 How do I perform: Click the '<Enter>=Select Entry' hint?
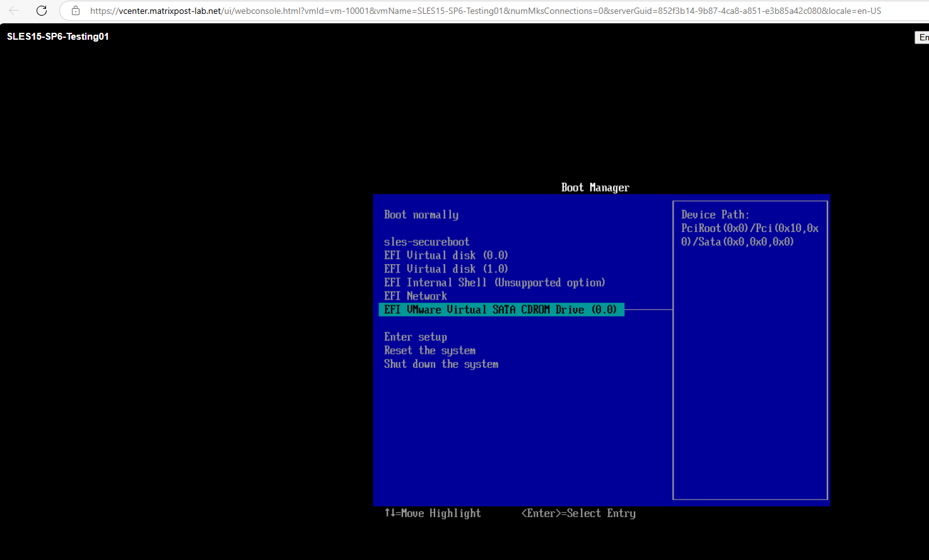[x=578, y=513]
